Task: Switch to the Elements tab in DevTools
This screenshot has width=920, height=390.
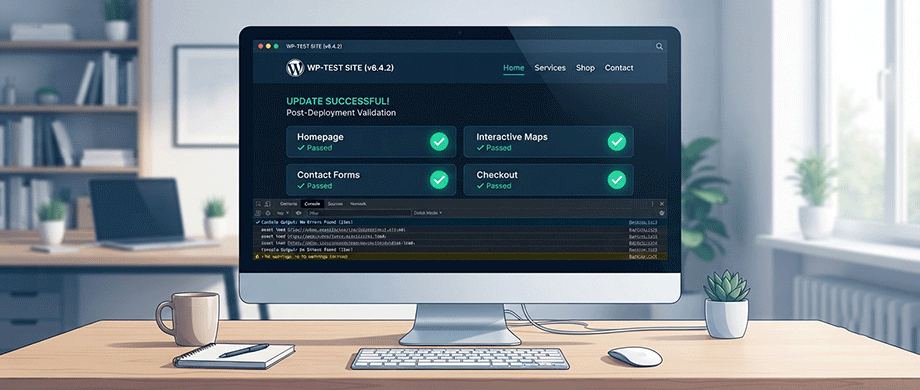Action: (288, 204)
